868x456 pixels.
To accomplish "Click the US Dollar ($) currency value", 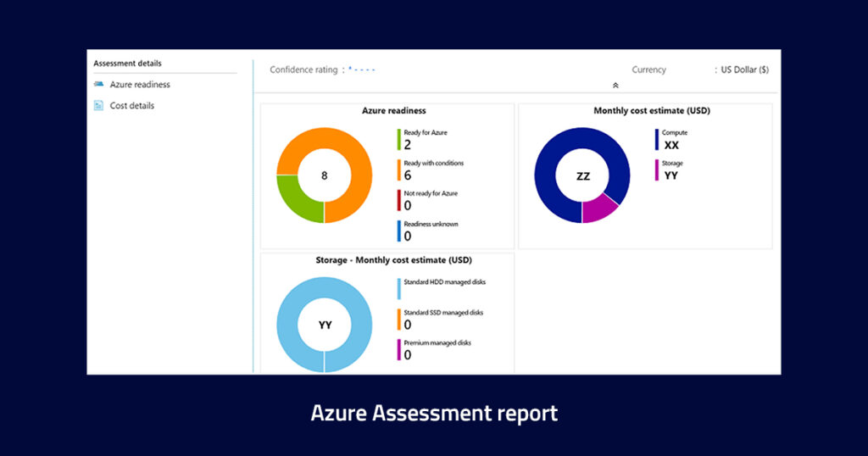I will [x=744, y=70].
